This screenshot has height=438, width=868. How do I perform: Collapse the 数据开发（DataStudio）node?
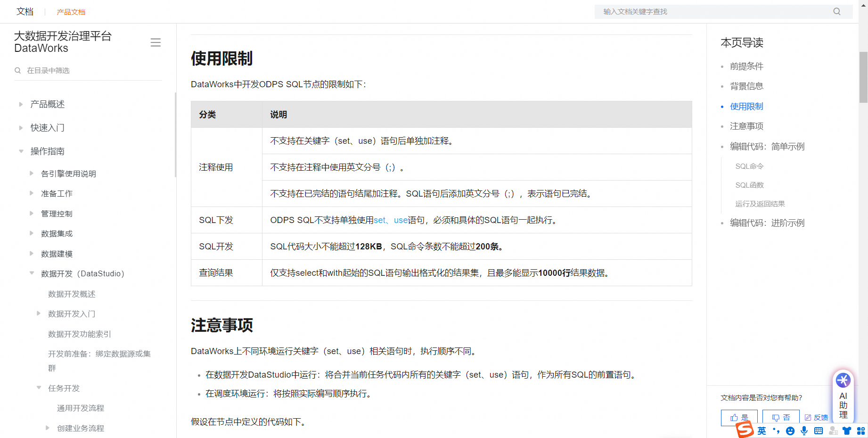coord(32,273)
